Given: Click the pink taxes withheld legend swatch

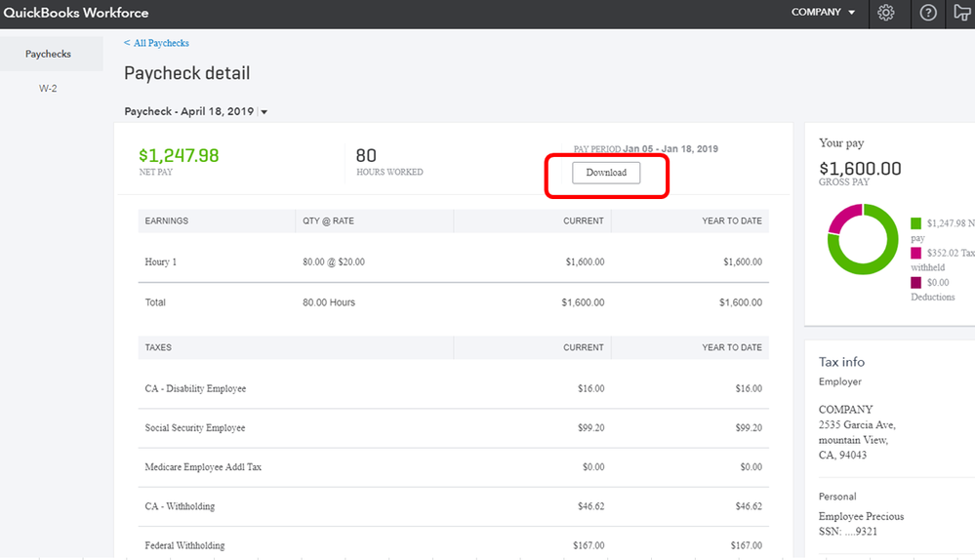Looking at the screenshot, I should pyautogui.click(x=915, y=253).
